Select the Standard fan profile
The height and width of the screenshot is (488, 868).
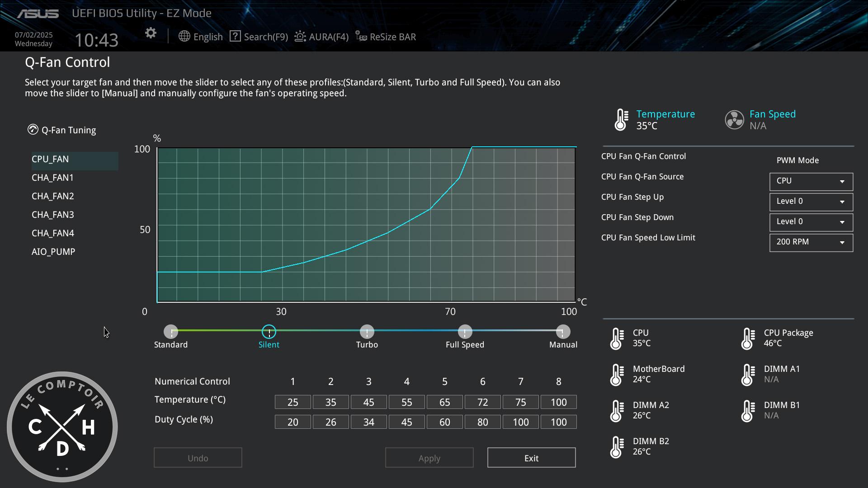(171, 332)
